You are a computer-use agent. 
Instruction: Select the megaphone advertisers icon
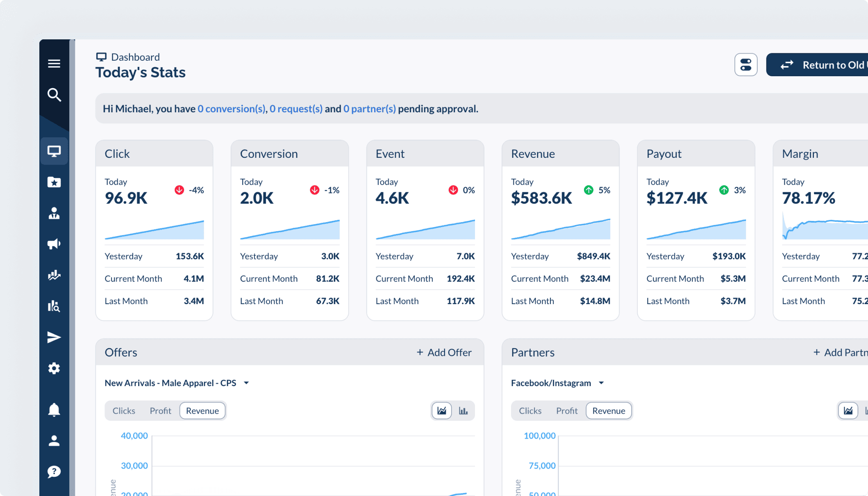[54, 244]
